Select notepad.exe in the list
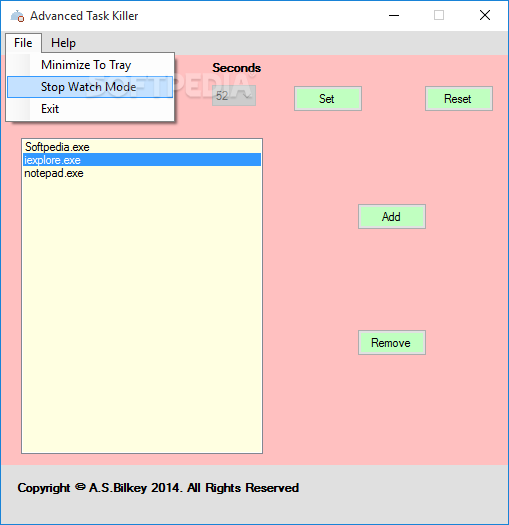The height and width of the screenshot is (525, 509). point(142,173)
